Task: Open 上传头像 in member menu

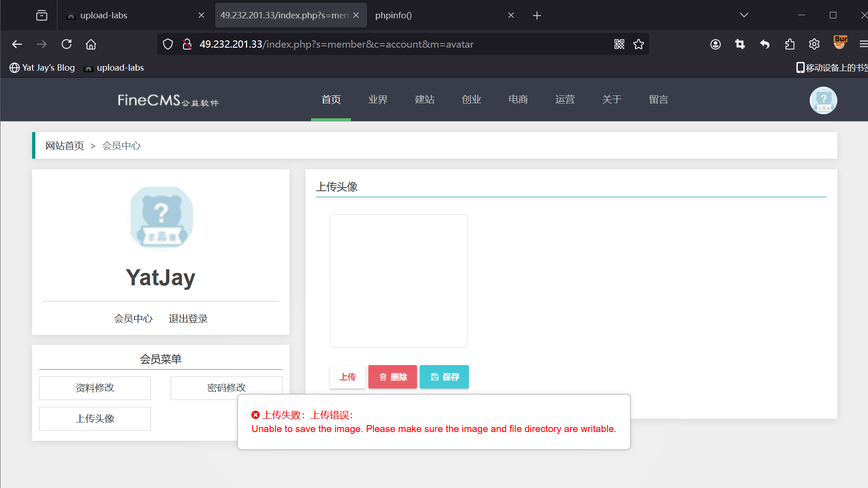Action: 95,419
